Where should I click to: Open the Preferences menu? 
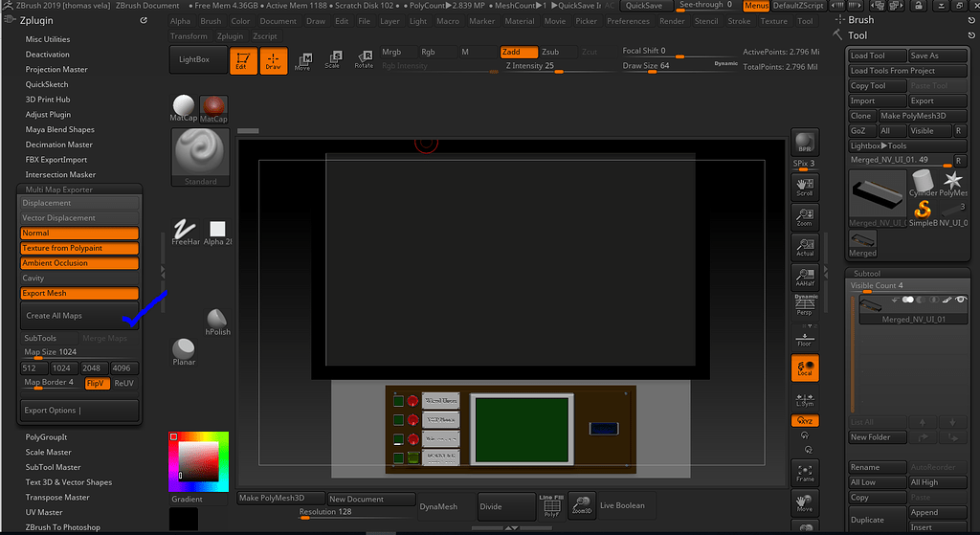[x=628, y=21]
